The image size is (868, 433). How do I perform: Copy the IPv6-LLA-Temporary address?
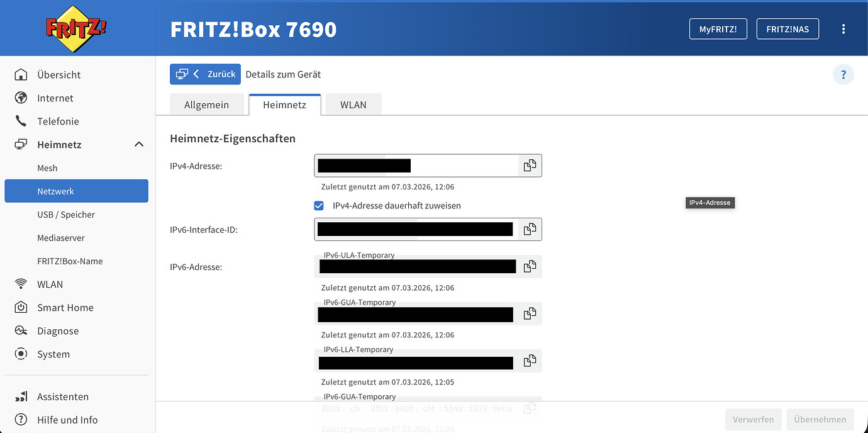point(530,361)
